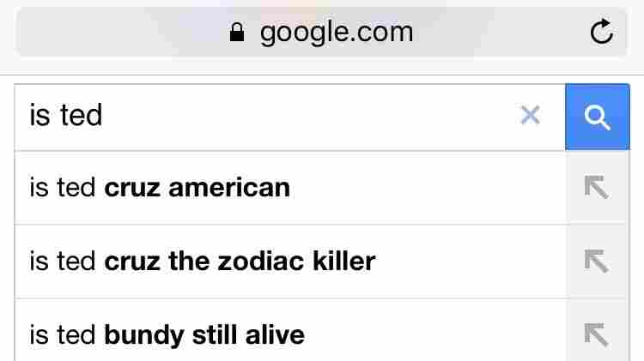The image size is (644, 361).
Task: Focus the search field containing 'is ted'
Action: click(x=263, y=117)
